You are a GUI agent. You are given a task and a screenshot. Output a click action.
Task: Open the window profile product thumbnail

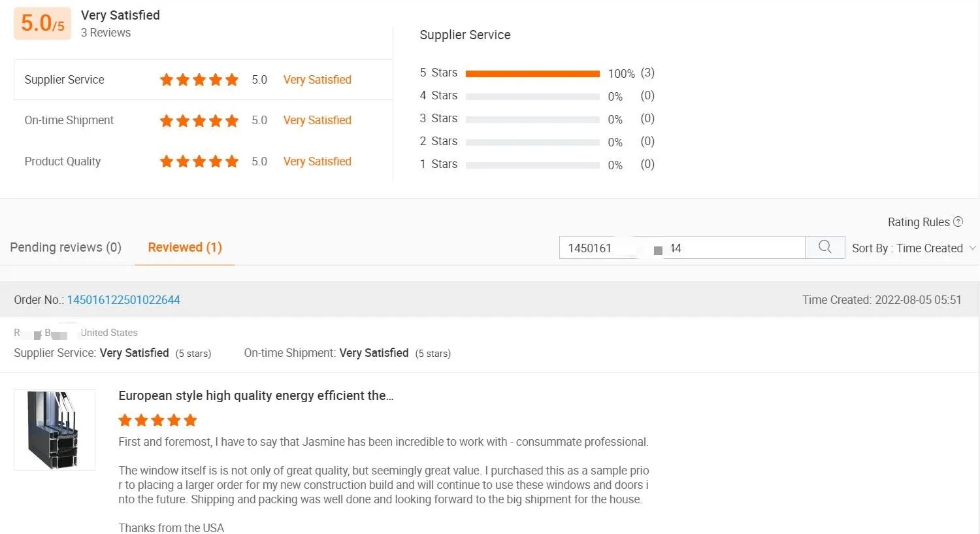click(54, 429)
